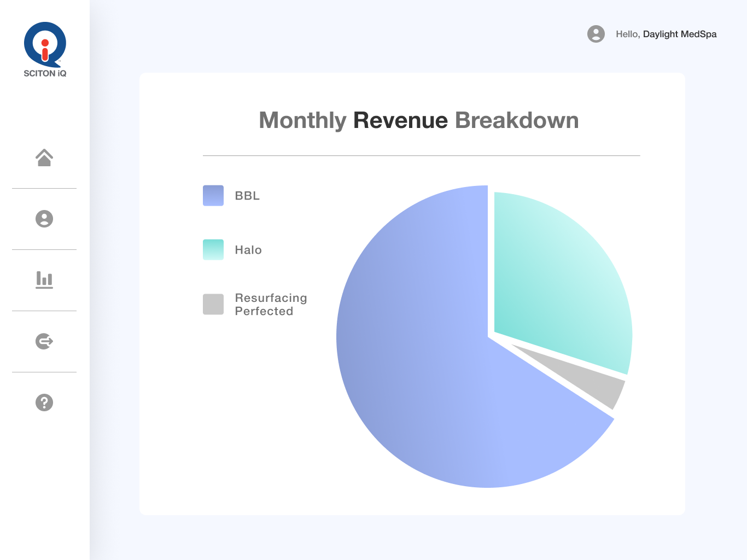747x560 pixels.
Task: Click the user avatar beside Hello greeting
Action: [x=596, y=34]
